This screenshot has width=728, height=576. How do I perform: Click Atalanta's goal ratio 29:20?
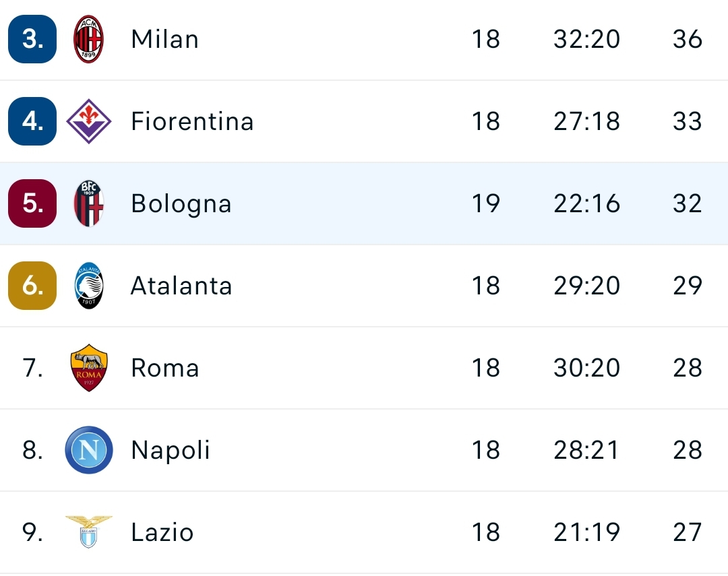586,286
